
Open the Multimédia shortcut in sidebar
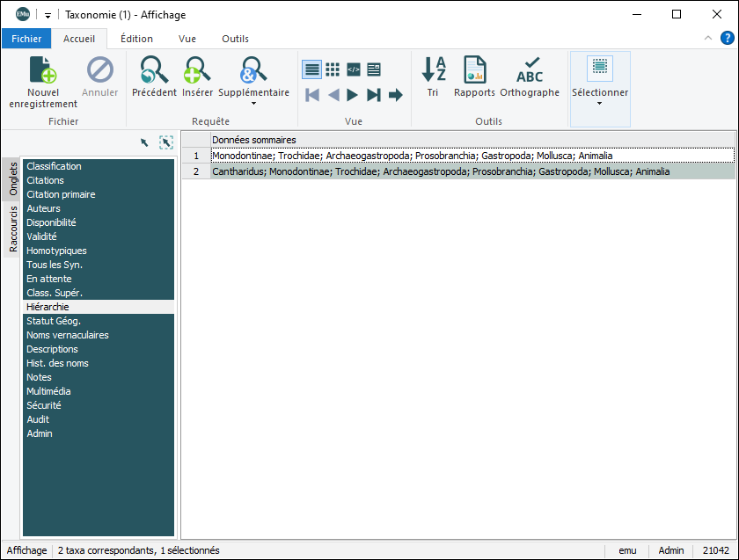tap(48, 391)
